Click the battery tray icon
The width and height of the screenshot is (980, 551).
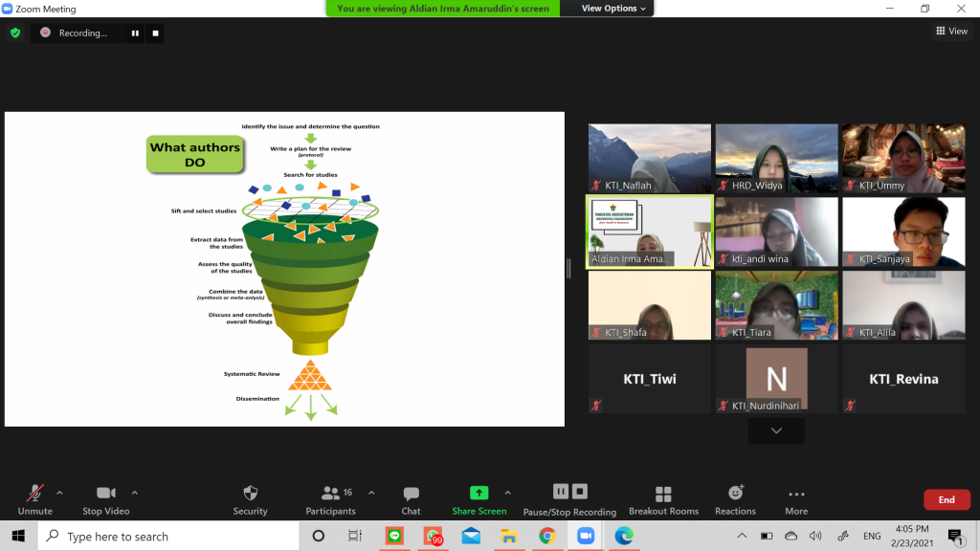pos(767,536)
